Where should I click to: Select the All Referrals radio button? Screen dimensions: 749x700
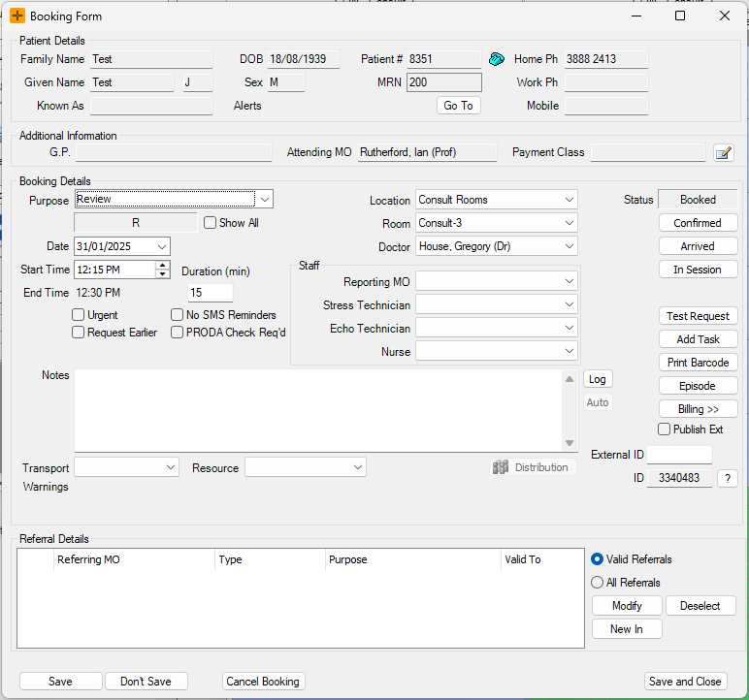tap(598, 583)
